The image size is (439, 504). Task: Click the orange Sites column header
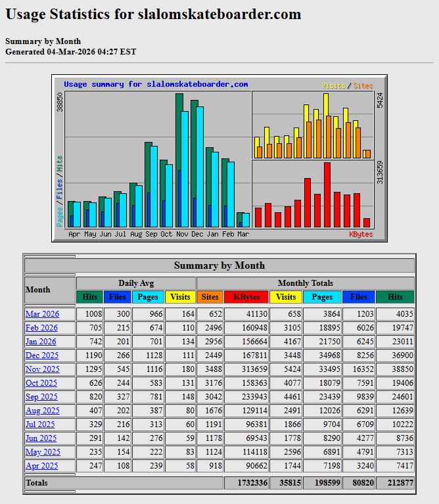210,297
